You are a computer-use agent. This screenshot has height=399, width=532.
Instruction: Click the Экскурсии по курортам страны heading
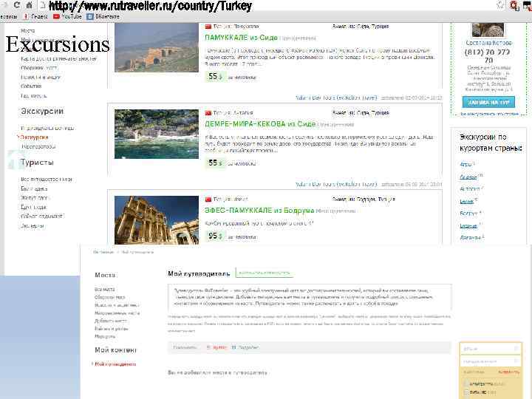tap(491, 143)
